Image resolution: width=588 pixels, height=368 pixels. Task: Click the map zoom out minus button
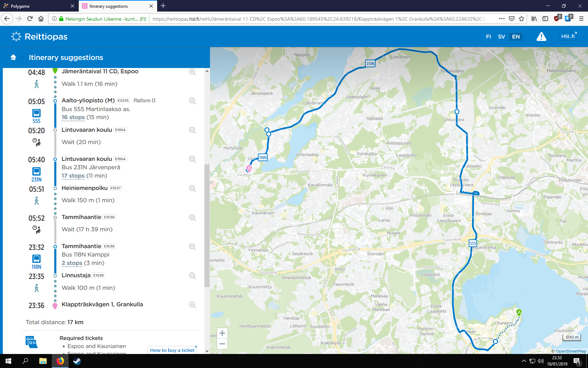(222, 344)
